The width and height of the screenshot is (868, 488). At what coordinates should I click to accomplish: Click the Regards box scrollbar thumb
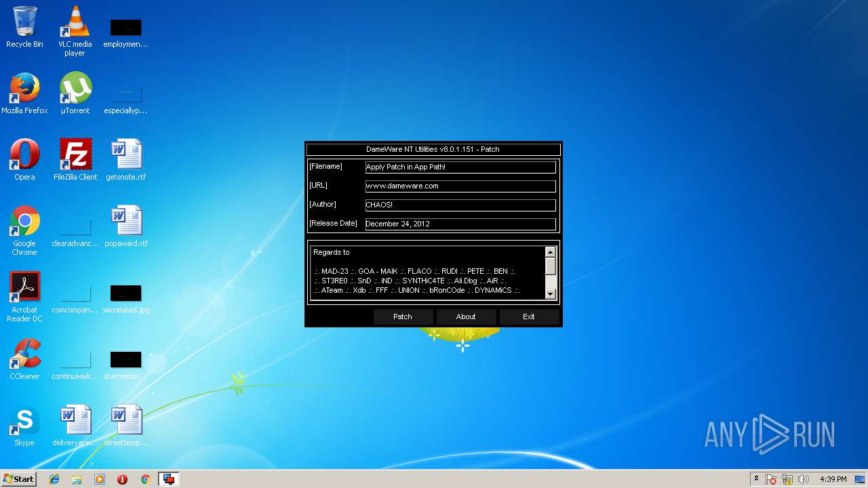click(x=551, y=266)
